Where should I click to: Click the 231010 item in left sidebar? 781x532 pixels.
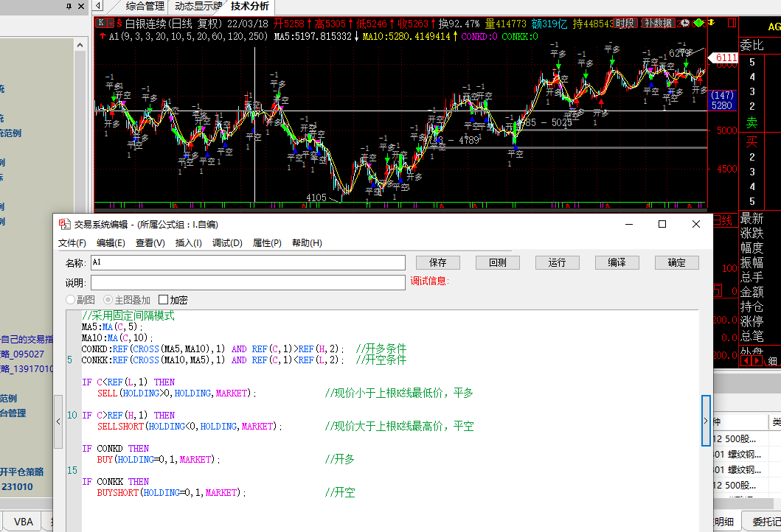(16, 487)
